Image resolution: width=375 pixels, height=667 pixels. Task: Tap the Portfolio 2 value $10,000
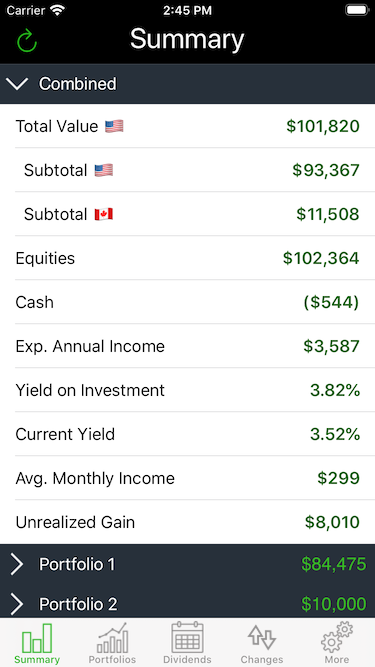[x=334, y=604]
